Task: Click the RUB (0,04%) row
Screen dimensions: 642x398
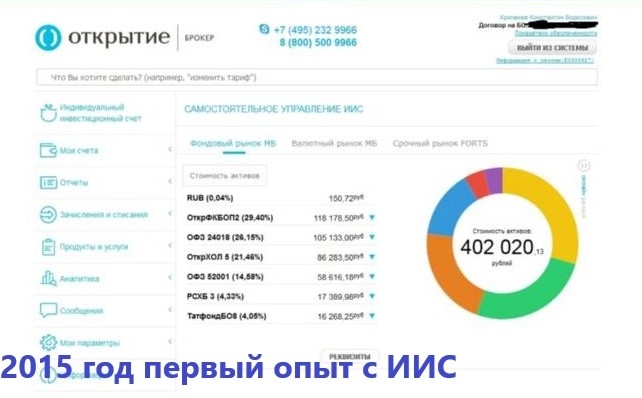Action: coord(280,198)
